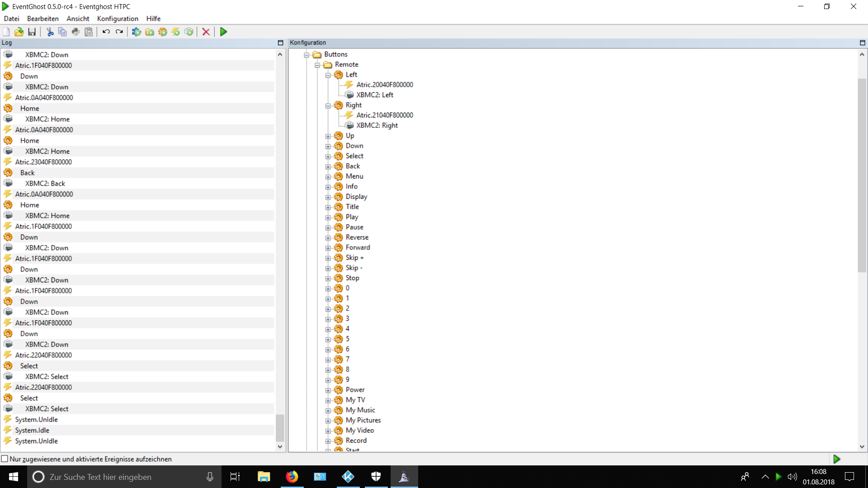This screenshot has height=488, width=868.
Task: Open the Ansicht menu
Action: (78, 19)
